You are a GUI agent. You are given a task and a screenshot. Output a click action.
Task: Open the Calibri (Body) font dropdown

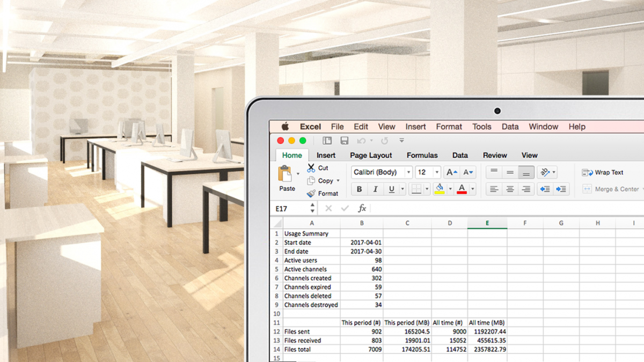click(408, 173)
